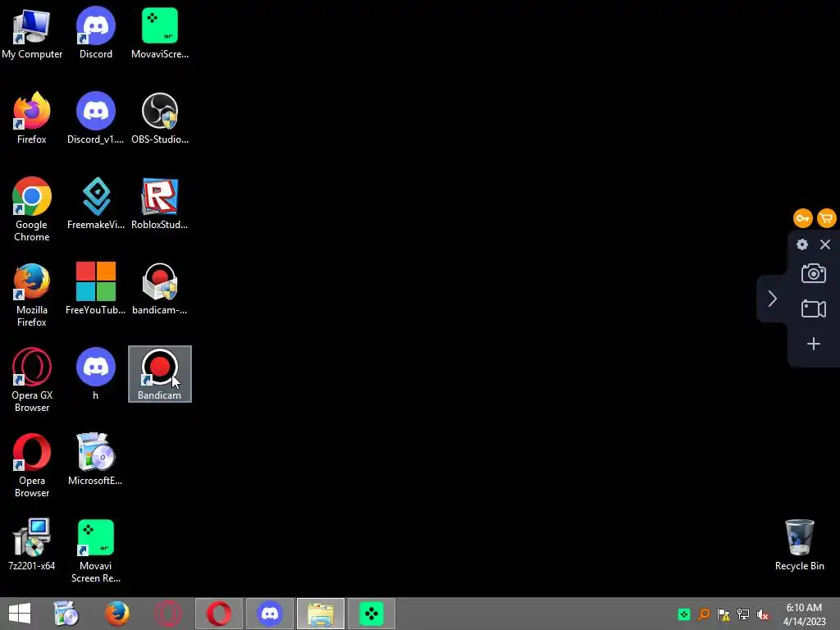Select the Opera Browser desktop shortcut
The height and width of the screenshot is (630, 840).
[32, 465]
